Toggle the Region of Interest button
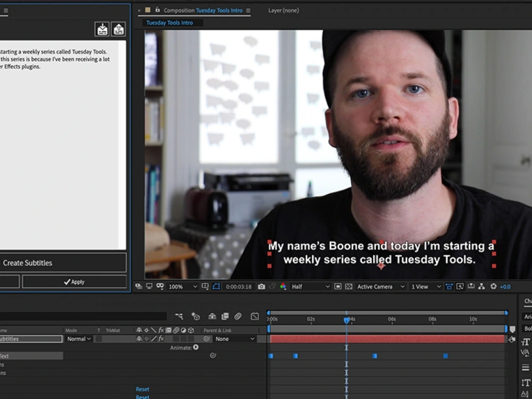This screenshot has height=399, width=532. (x=338, y=287)
